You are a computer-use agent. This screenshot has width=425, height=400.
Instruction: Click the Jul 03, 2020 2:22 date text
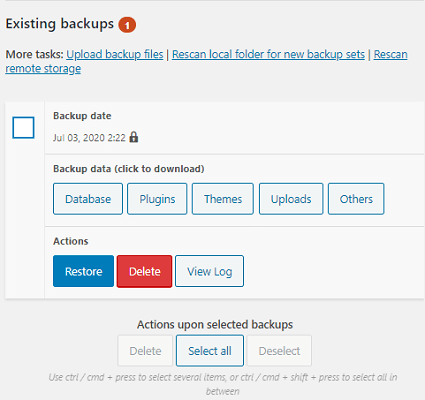(89, 138)
